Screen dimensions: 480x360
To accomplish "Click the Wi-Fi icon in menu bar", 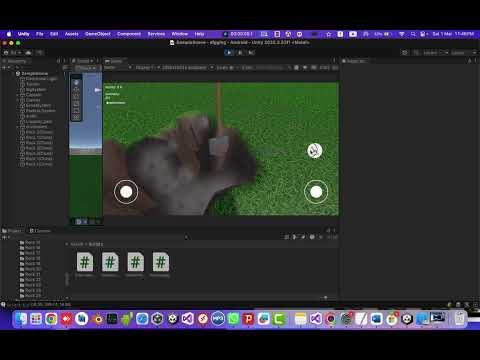I will (x=402, y=34).
